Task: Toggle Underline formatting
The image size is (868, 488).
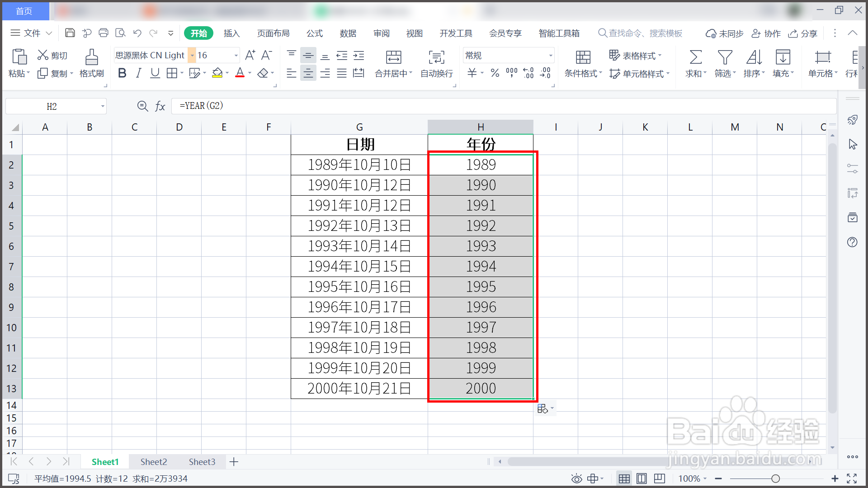Action: pyautogui.click(x=155, y=73)
